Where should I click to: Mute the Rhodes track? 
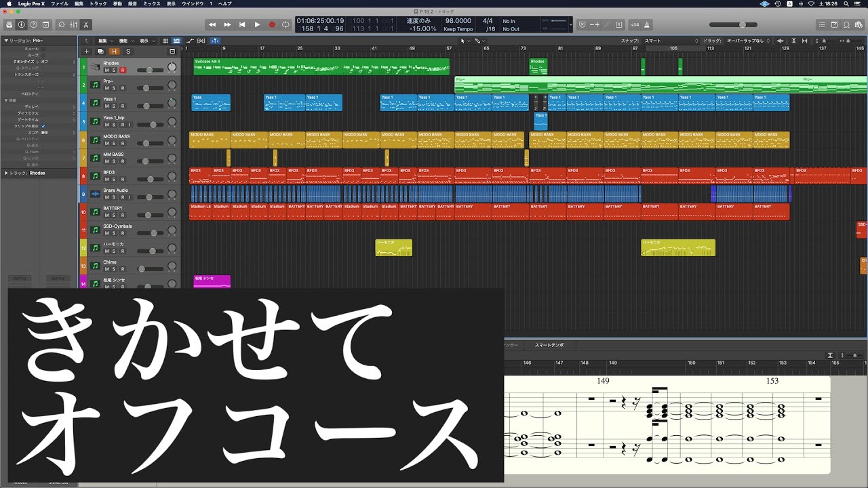[106, 70]
